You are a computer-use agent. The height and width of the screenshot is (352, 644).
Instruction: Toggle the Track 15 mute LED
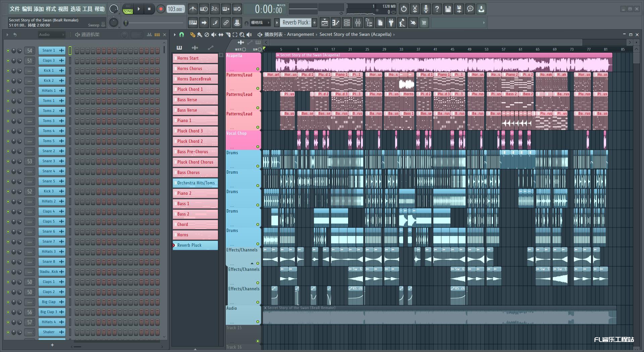pyautogui.click(x=258, y=341)
